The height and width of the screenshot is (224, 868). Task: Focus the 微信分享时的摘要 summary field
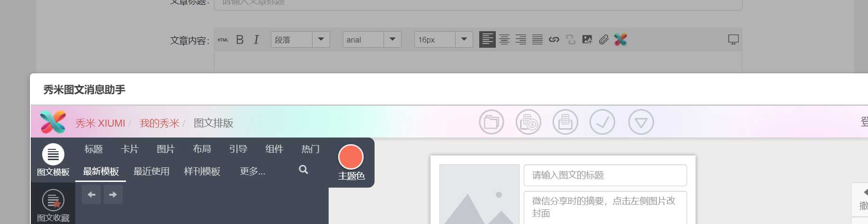click(x=605, y=207)
